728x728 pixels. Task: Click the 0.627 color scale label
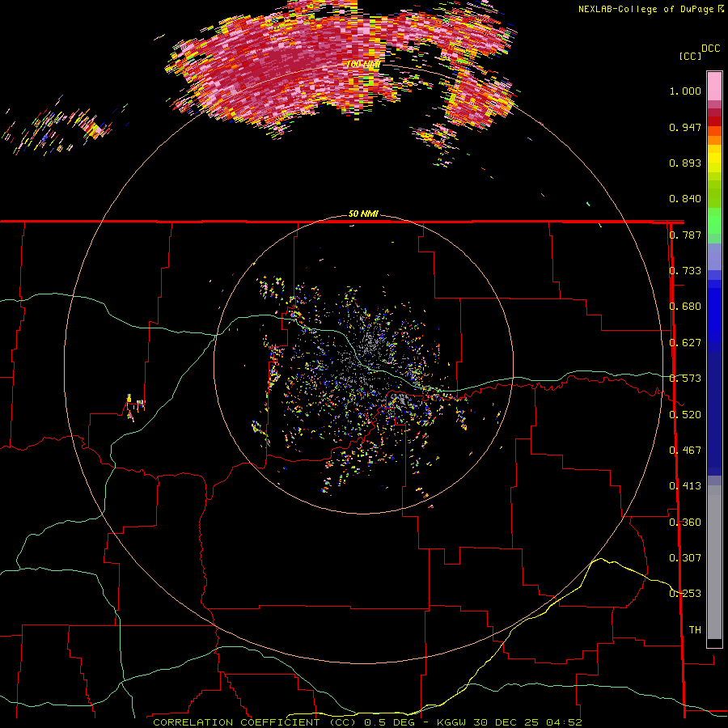tap(685, 343)
